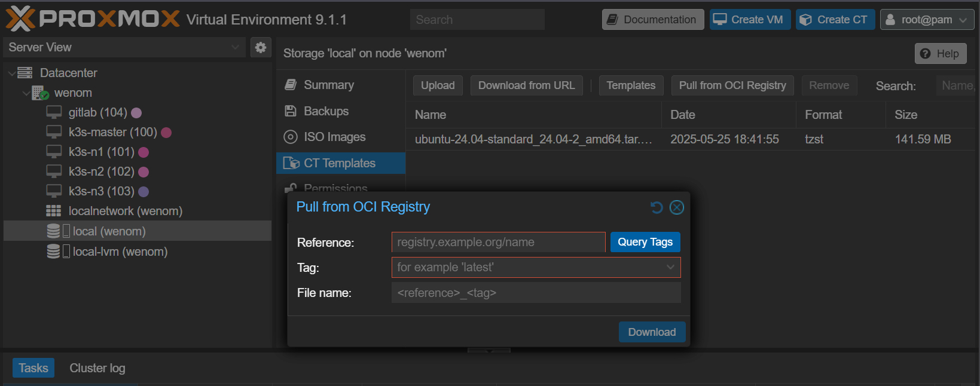This screenshot has height=386, width=980.
Task: Open the Summary menu item
Action: pos(328,85)
